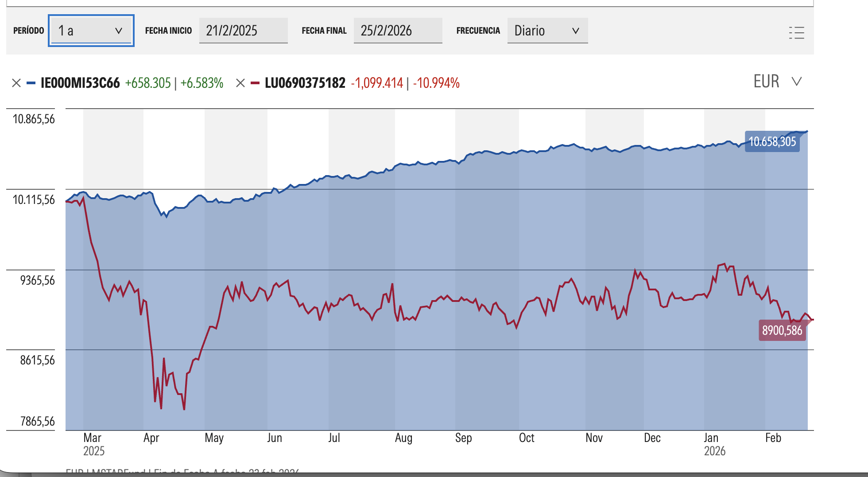Select the IE000MI53C66 fund label
The image size is (868, 477).
coord(80,83)
